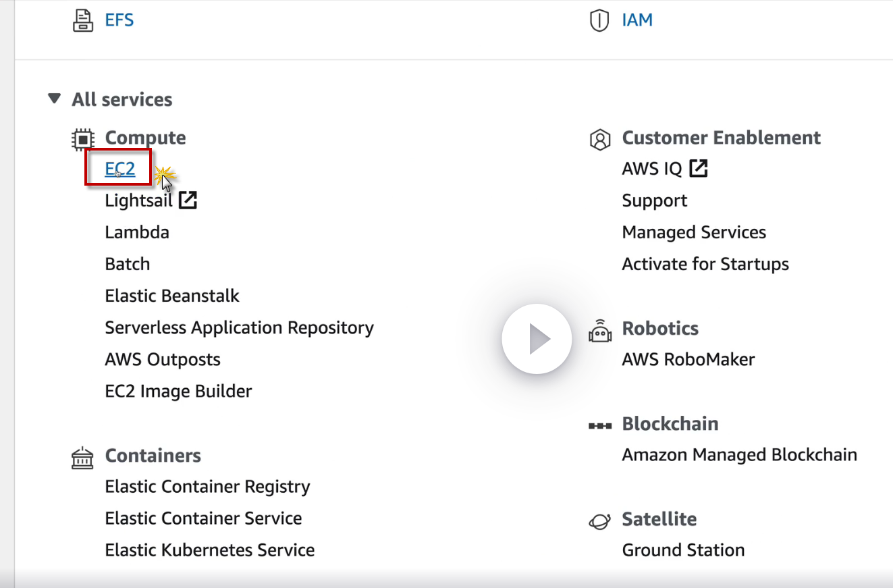Click the Containers category icon
Viewport: 893px width, 588px height.
click(x=82, y=458)
